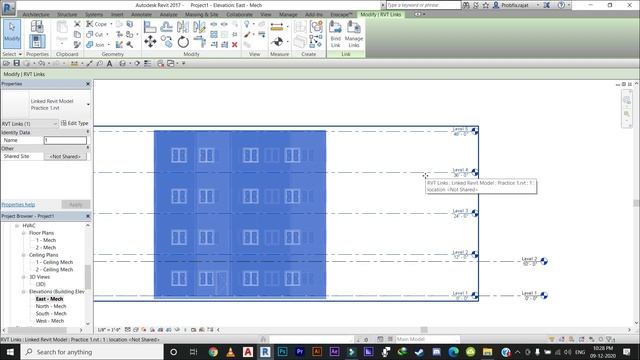Image resolution: width=640 pixels, height=360 pixels.
Task: Open the Revit application menu
Action: [8, 8]
